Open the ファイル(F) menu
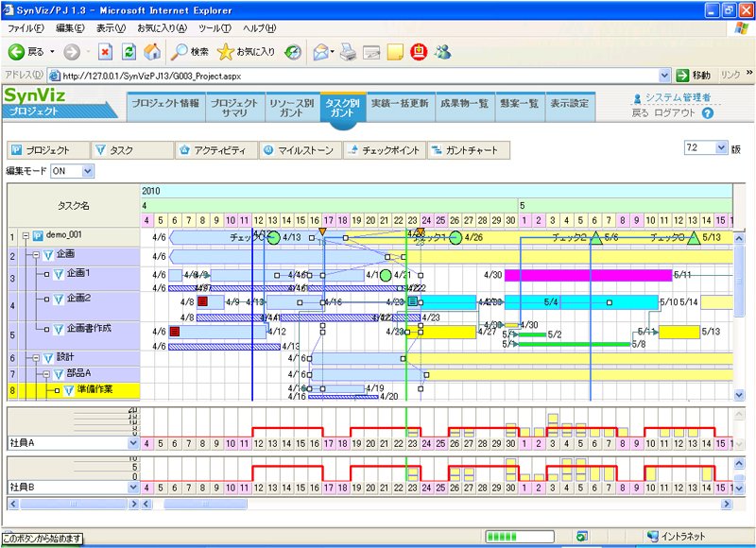The width and height of the screenshot is (756, 548). tap(26, 28)
